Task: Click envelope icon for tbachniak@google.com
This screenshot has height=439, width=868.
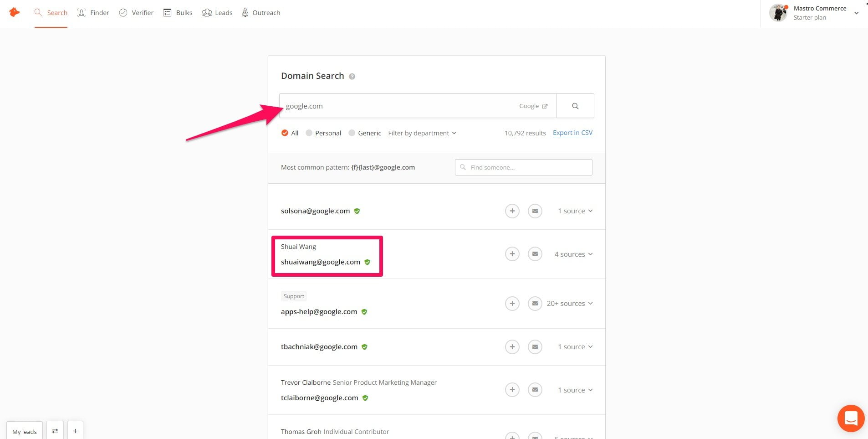Action: (x=535, y=347)
